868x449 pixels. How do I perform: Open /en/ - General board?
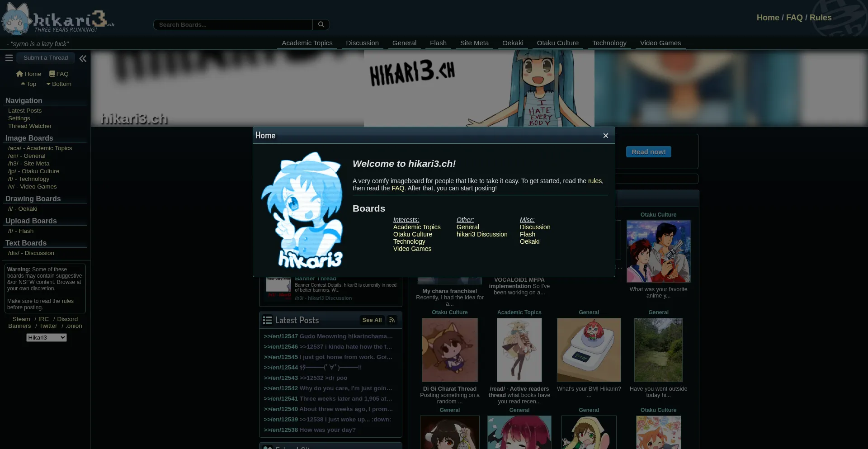pos(27,156)
